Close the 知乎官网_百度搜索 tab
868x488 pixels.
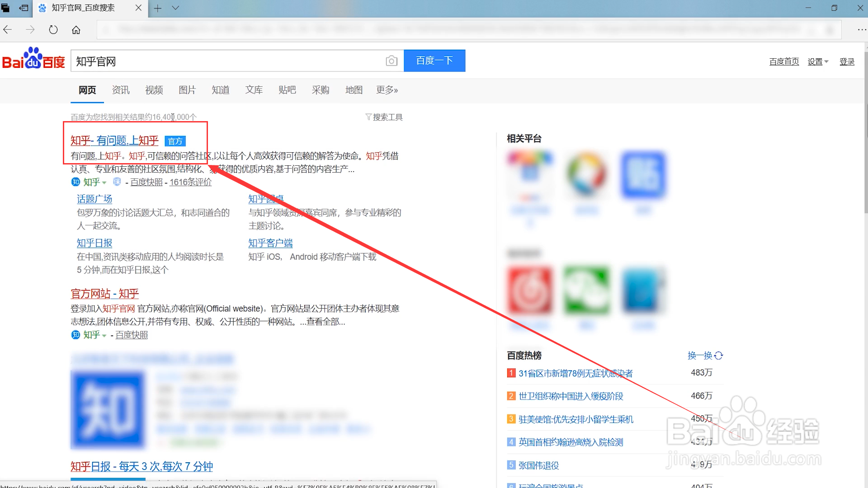pyautogui.click(x=138, y=8)
